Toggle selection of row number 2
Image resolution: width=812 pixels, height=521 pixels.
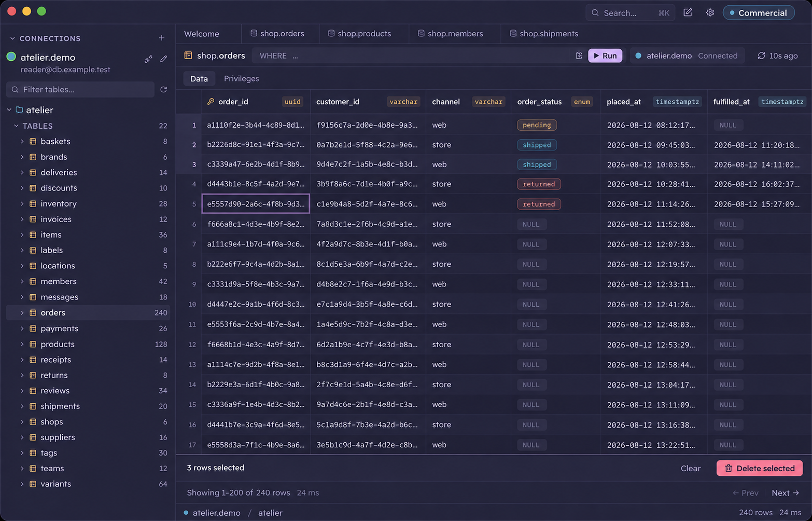[189, 145]
